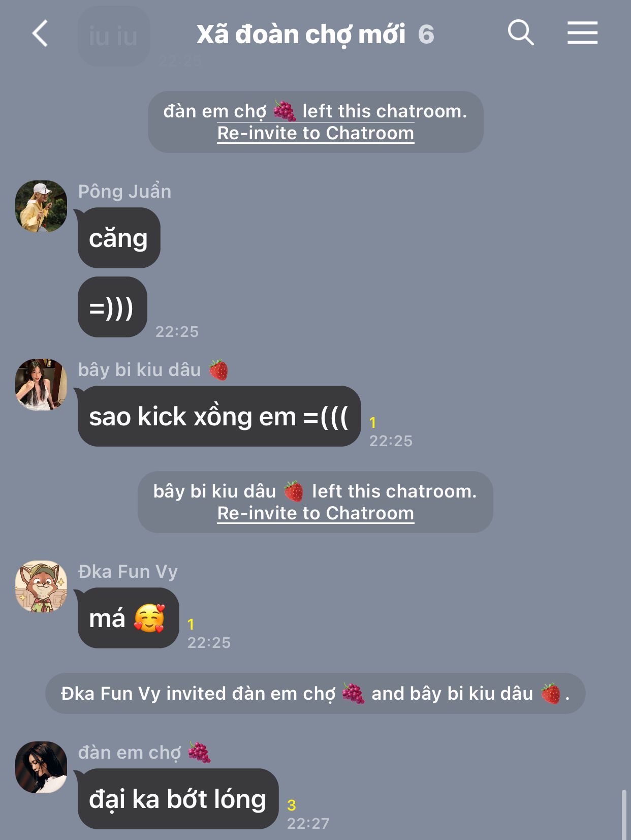Tap the member count 6 in header

tap(426, 35)
